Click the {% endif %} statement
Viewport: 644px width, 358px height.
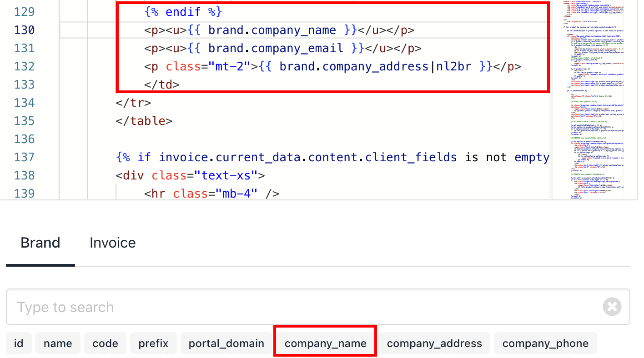click(183, 12)
